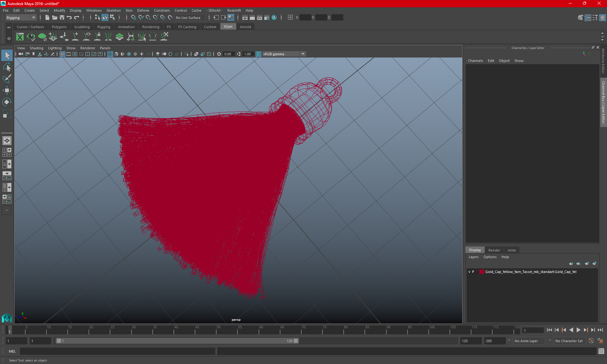Screen dimensions: 607x364
Task: Open the Render layer tab
Action: pos(494,250)
